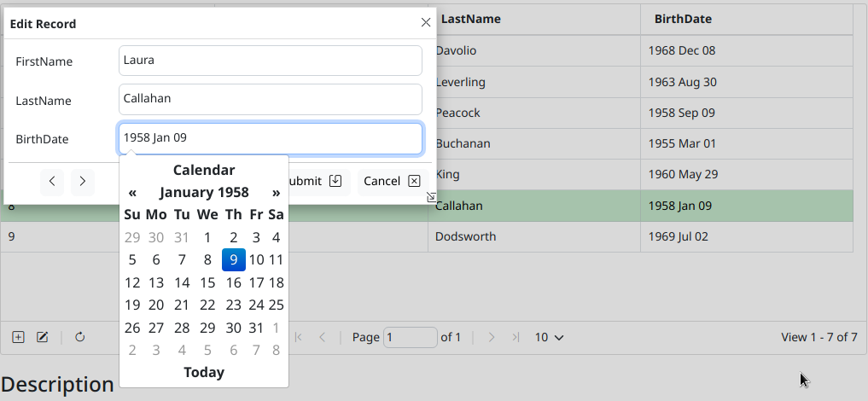The width and height of the screenshot is (868, 401).
Task: Open the rows-per-page dropdown showing 10
Action: point(549,337)
